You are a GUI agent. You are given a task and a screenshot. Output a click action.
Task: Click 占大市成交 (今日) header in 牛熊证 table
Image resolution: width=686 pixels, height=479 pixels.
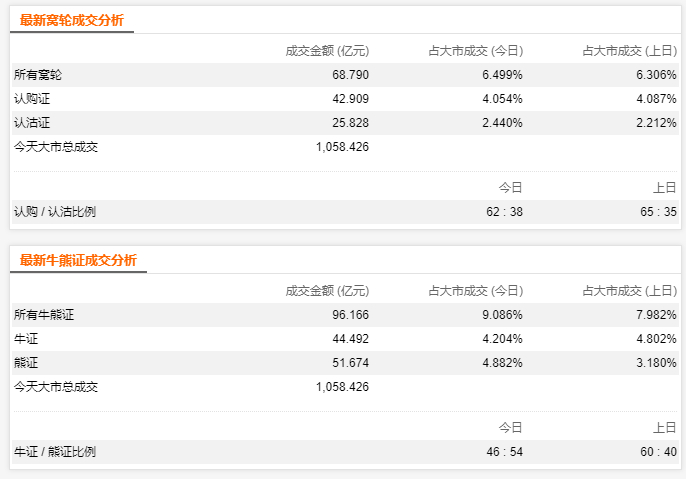pos(475,291)
